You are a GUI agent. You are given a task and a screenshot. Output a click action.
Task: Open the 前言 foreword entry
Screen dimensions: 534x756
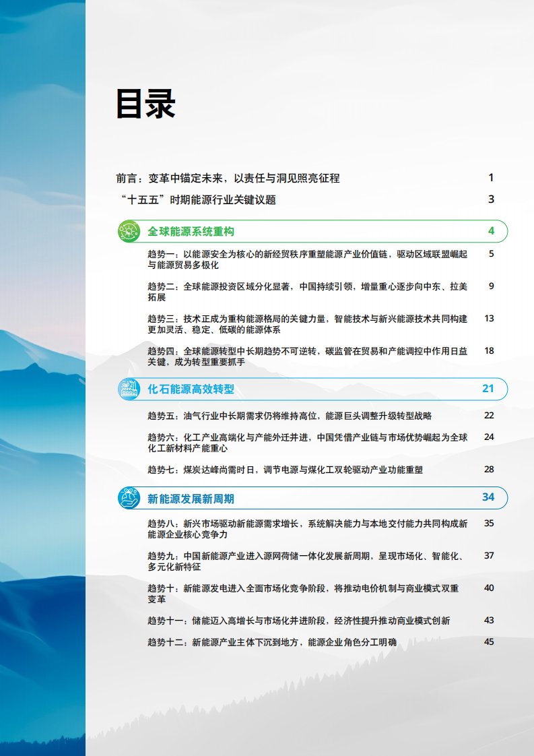pos(228,178)
